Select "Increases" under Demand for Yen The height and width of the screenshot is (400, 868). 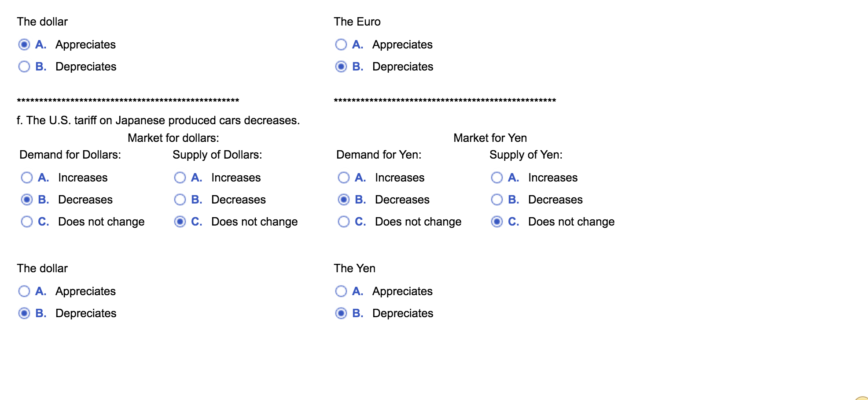(x=344, y=178)
